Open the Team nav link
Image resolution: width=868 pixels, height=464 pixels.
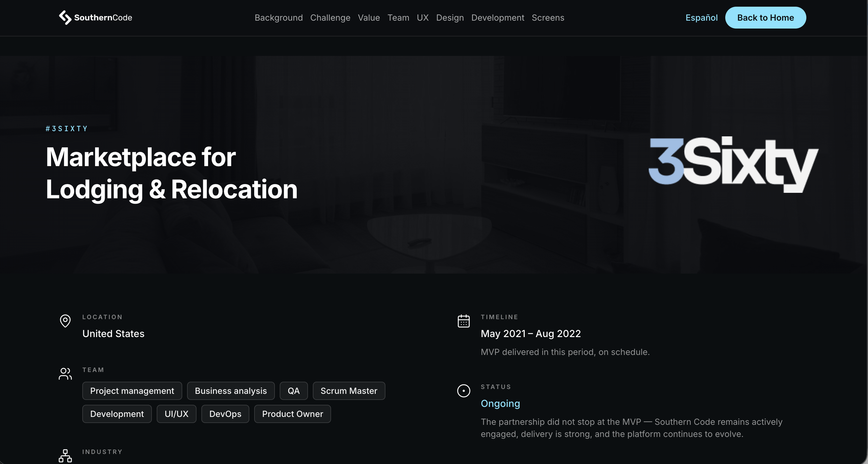398,18
